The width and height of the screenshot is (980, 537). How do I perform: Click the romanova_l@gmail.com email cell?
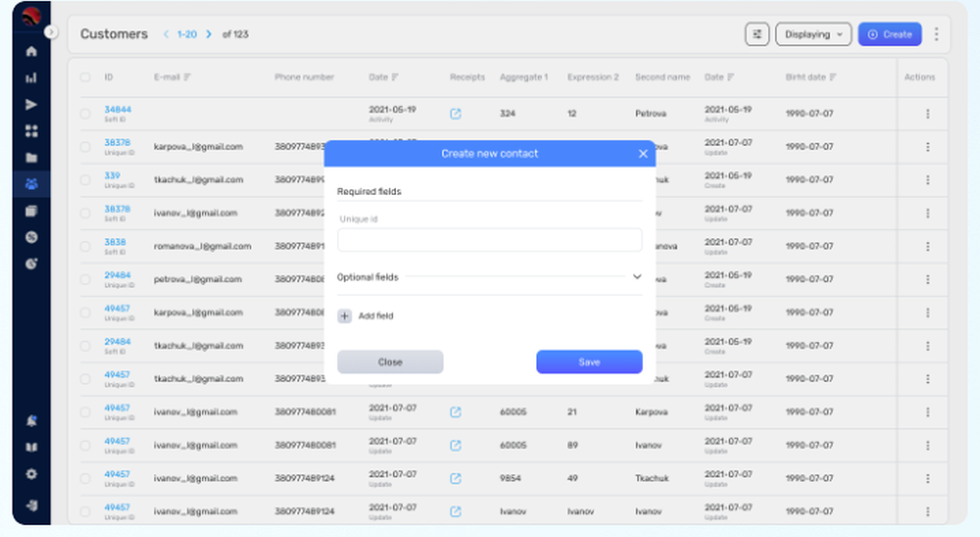203,246
